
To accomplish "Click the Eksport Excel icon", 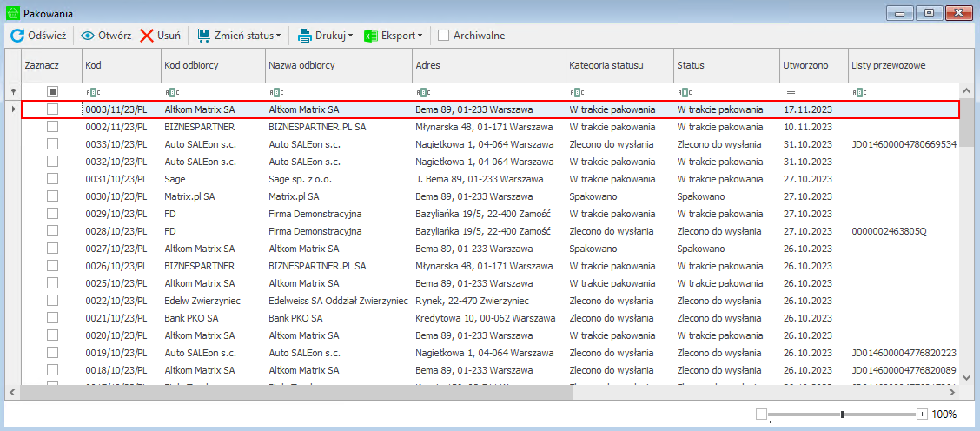I will 370,36.
